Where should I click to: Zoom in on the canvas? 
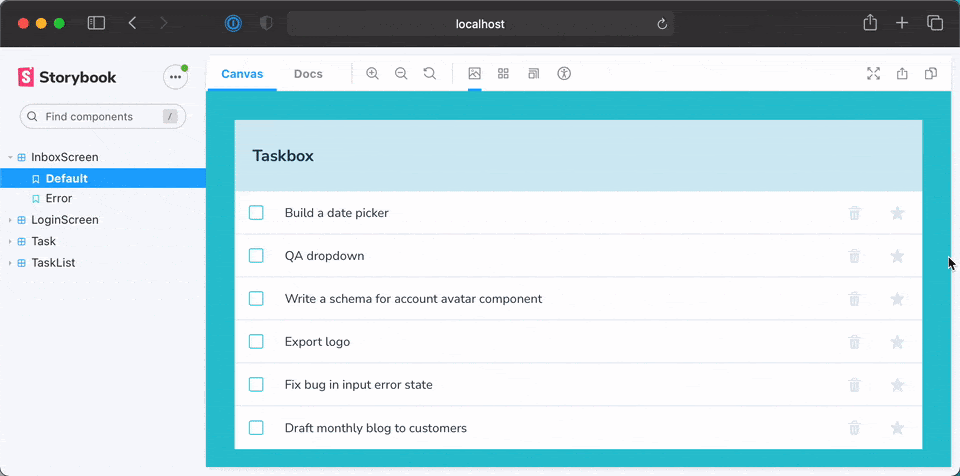[372, 74]
